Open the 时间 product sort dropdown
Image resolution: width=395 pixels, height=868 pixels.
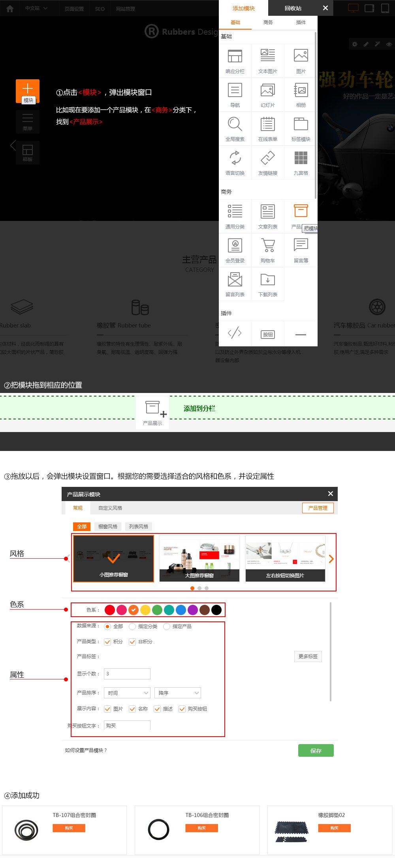tap(127, 693)
